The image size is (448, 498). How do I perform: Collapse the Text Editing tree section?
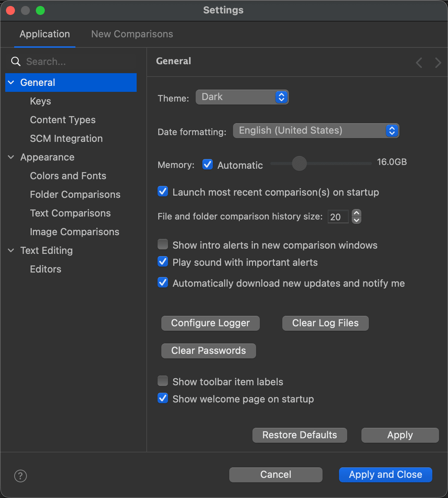point(11,250)
